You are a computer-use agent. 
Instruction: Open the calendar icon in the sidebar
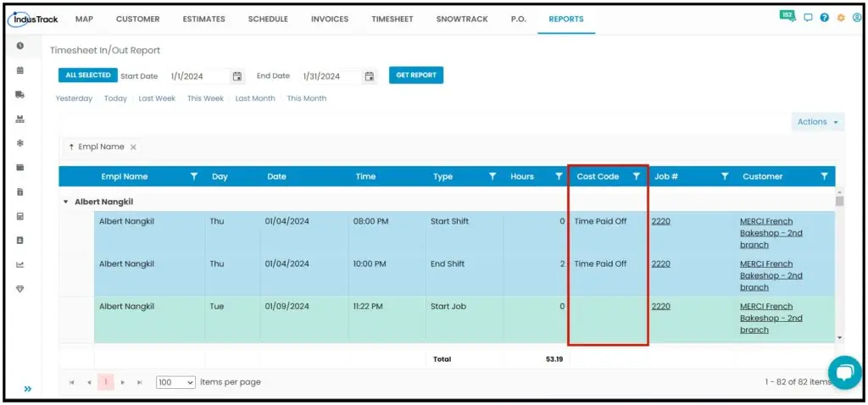coord(20,70)
